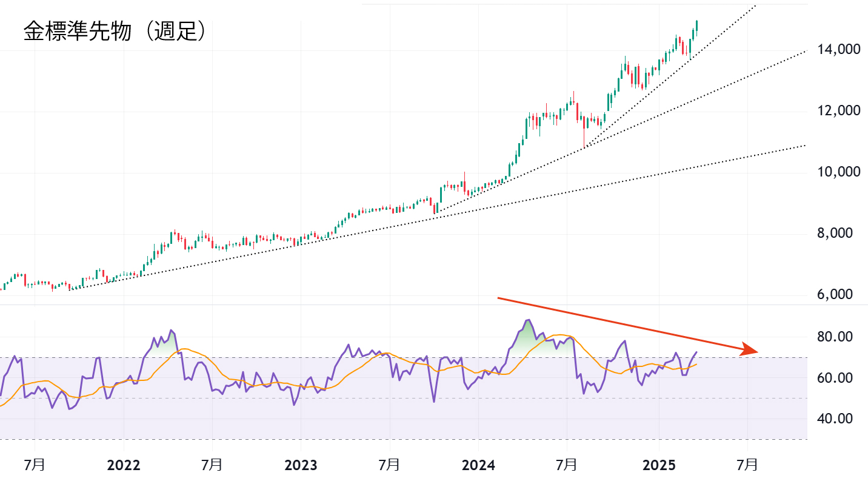This screenshot has width=868, height=478.
Task: Click the 10,000 price axis label
Action: pyautogui.click(x=838, y=172)
